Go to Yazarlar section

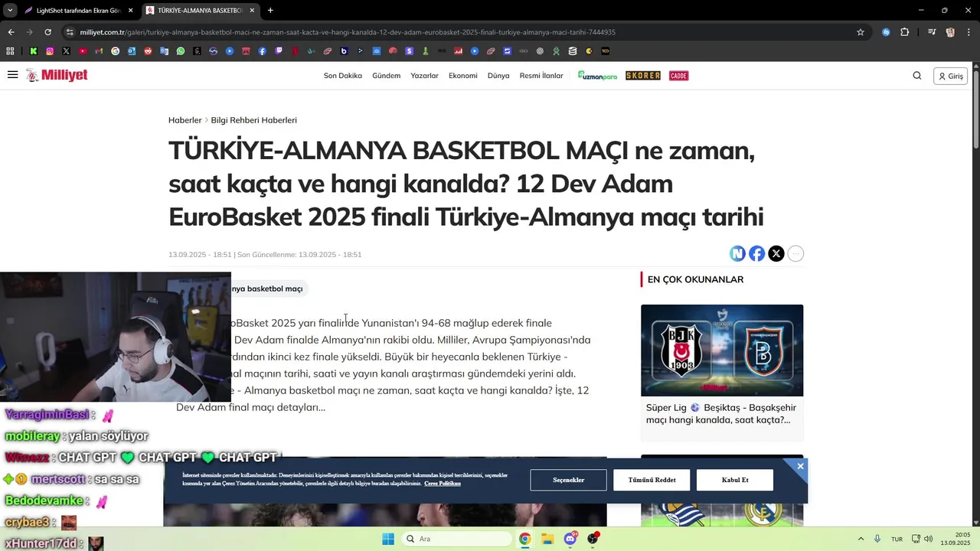pyautogui.click(x=424, y=76)
